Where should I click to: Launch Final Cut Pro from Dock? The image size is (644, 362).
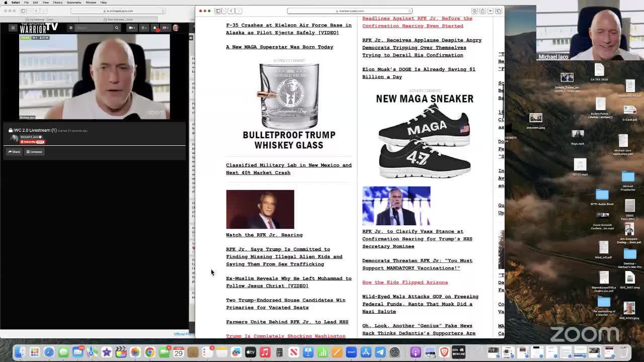[x=121, y=352]
